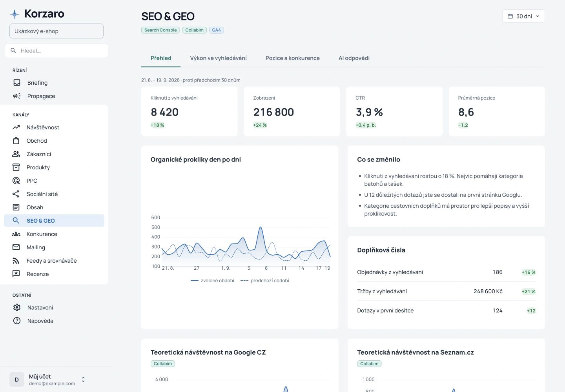The width and height of the screenshot is (565, 392).
Task: Switch to Výkon ve vyhledávání tab
Action: click(x=218, y=58)
